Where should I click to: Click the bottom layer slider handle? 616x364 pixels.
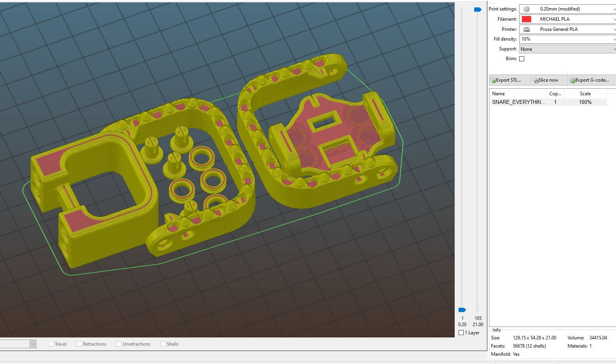click(x=462, y=310)
